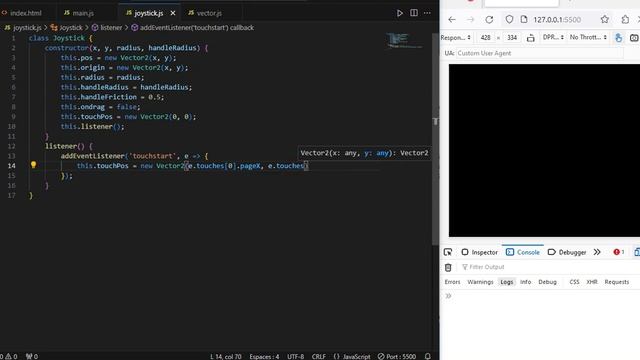Open the notifications bell
This screenshot has width=640, height=360.
(x=427, y=356)
